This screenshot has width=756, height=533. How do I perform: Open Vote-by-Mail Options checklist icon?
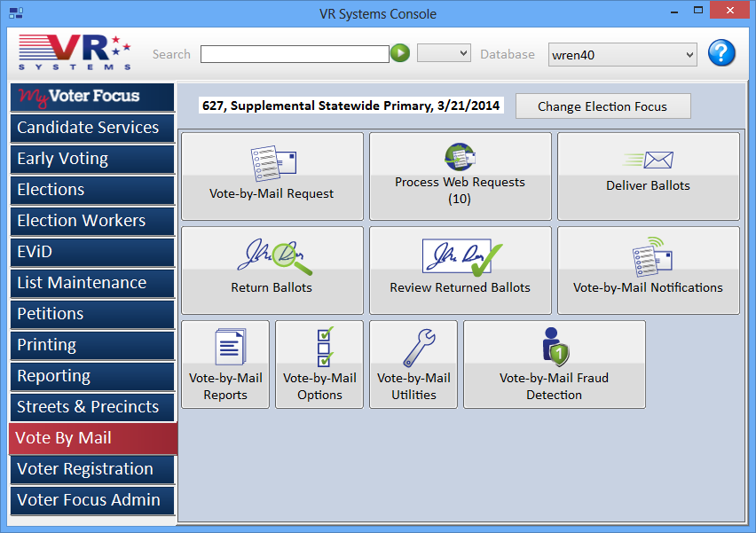(325, 347)
